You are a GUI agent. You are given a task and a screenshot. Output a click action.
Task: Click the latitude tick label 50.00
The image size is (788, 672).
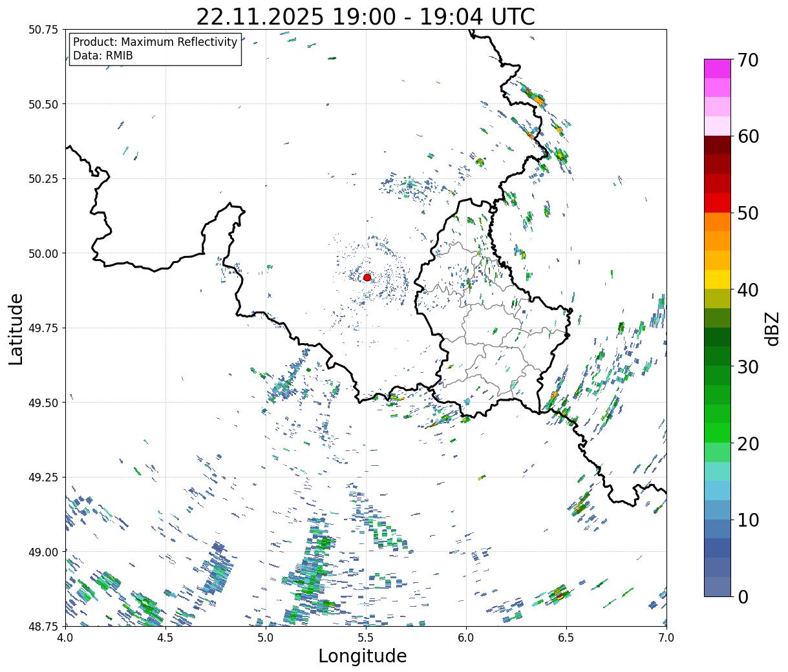[43, 253]
